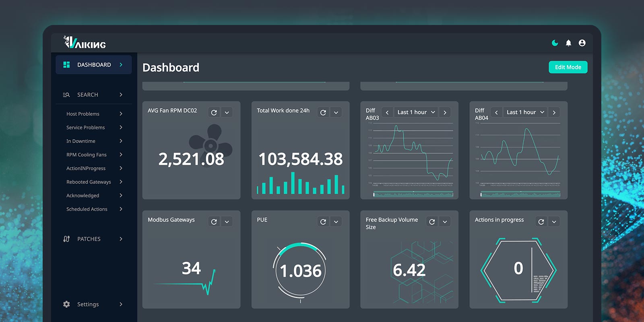Refresh the Total Work done 24h widget
Screen dimensions: 644x322
click(x=323, y=113)
